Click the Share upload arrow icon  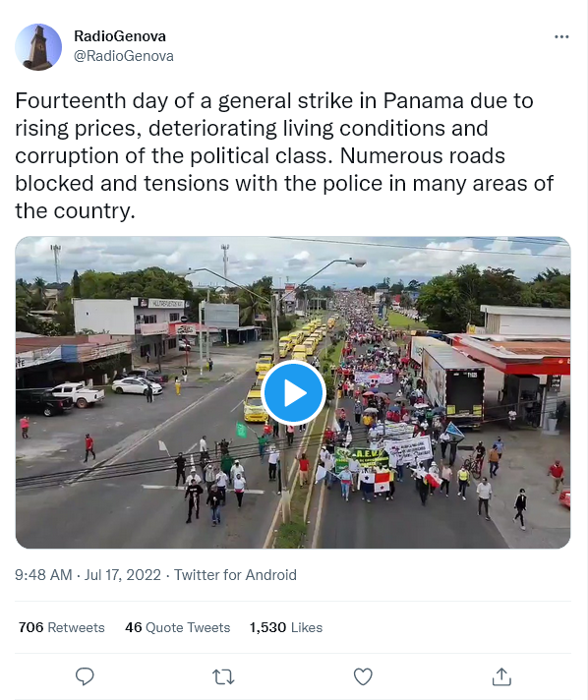pos(501,676)
